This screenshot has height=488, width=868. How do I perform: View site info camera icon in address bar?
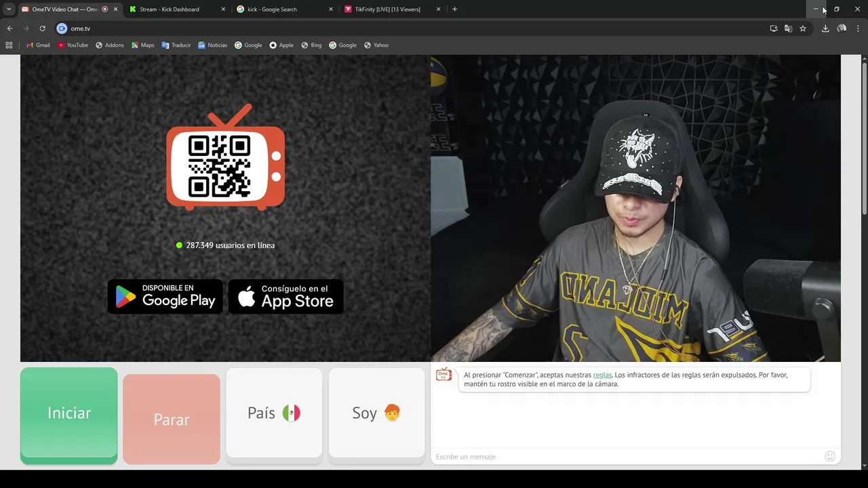pyautogui.click(x=62, y=28)
